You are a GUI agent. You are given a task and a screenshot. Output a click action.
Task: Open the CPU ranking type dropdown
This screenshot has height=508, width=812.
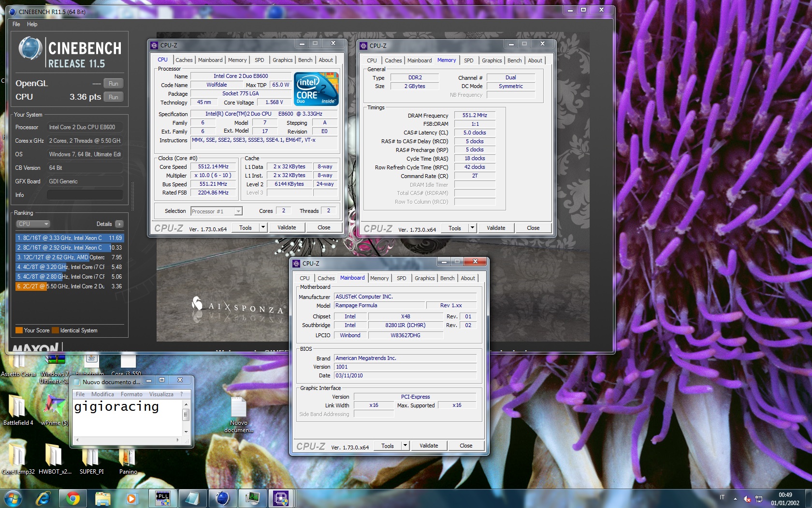coord(33,224)
